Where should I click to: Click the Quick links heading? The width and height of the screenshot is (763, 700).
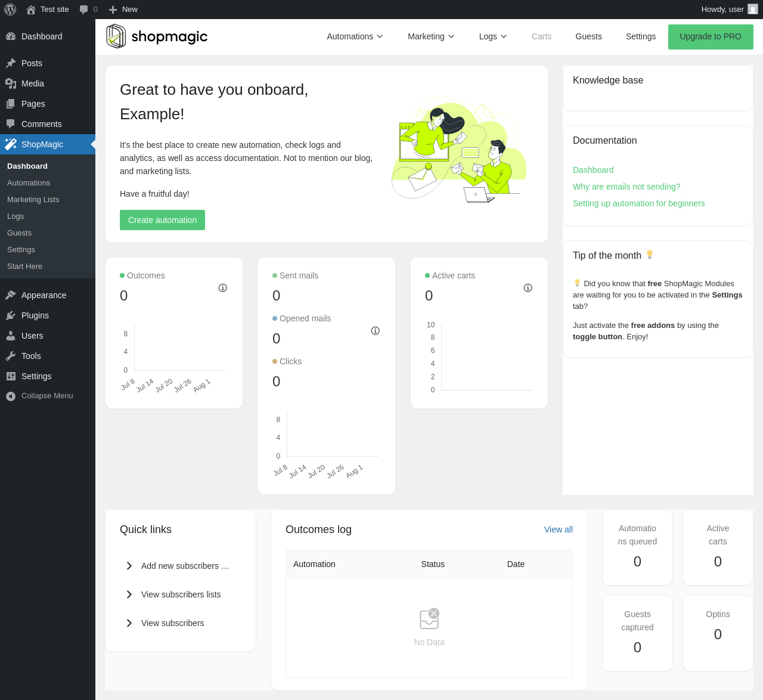coord(145,529)
